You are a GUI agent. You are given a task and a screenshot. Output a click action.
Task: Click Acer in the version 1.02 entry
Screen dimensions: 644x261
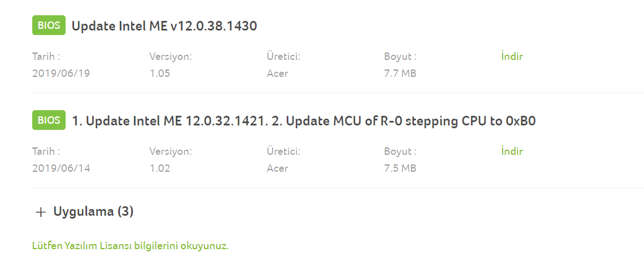[277, 168]
